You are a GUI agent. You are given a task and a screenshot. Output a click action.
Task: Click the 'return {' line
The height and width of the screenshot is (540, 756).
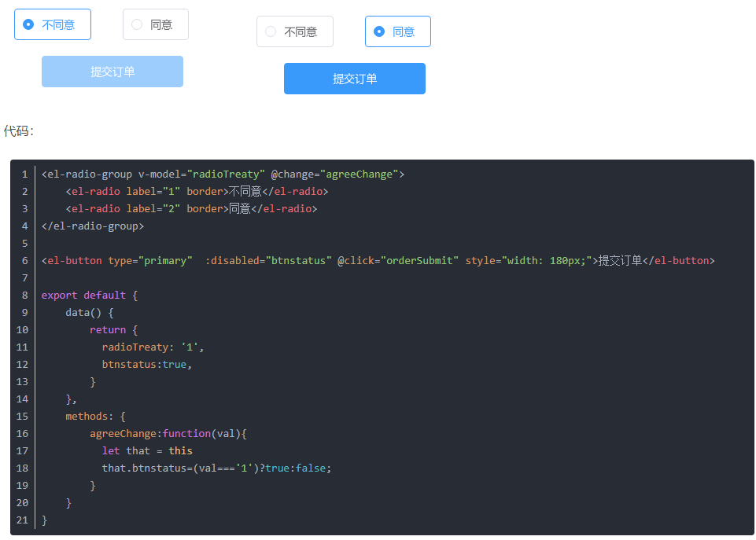pos(114,330)
